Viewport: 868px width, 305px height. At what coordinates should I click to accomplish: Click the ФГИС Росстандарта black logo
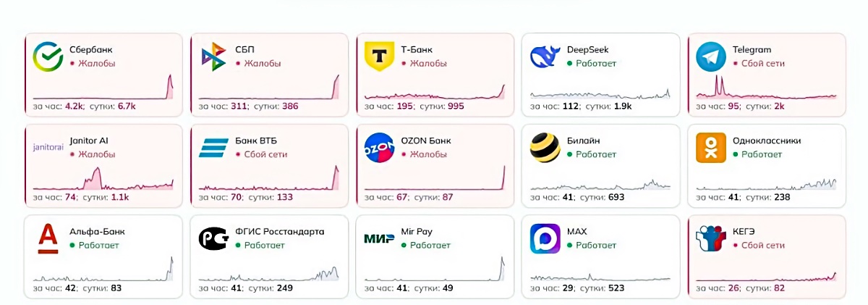(213, 238)
